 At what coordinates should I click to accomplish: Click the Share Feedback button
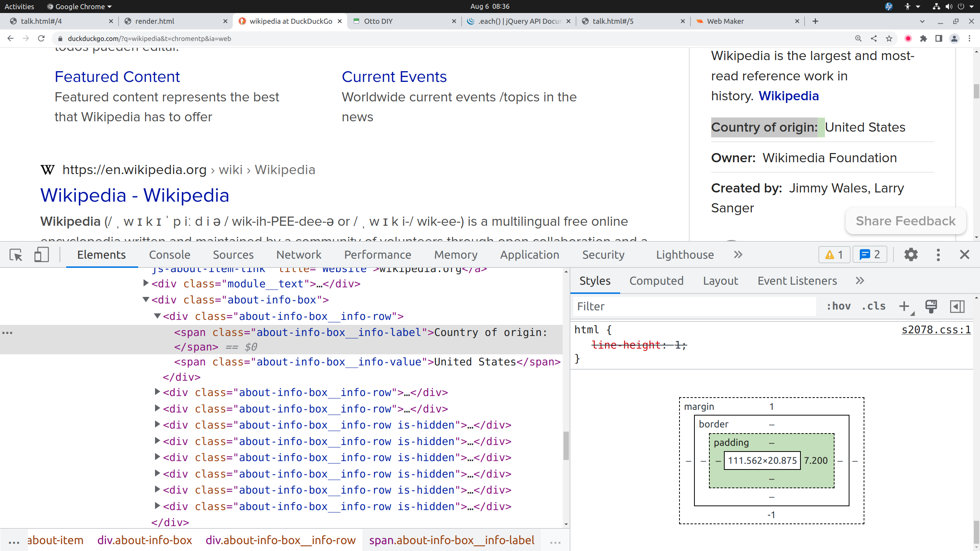click(x=905, y=221)
